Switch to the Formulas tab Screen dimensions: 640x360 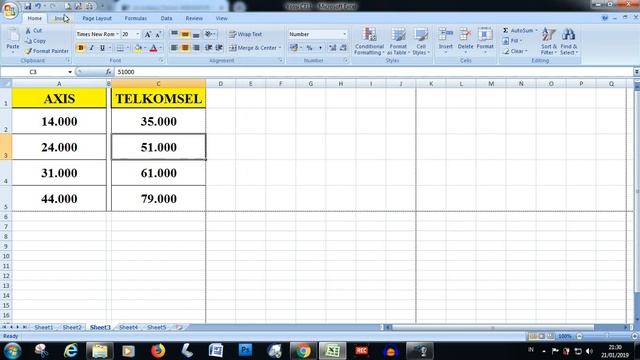click(x=136, y=18)
